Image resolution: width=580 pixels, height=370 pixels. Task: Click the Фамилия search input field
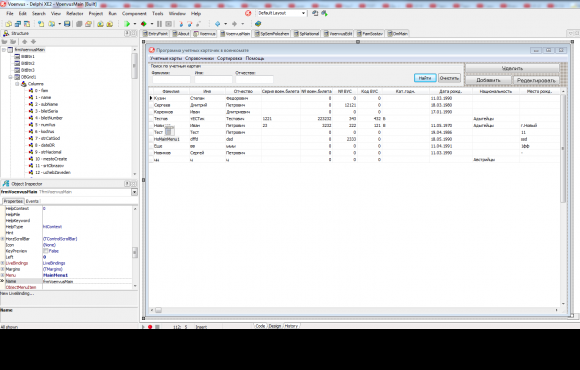coord(171,79)
